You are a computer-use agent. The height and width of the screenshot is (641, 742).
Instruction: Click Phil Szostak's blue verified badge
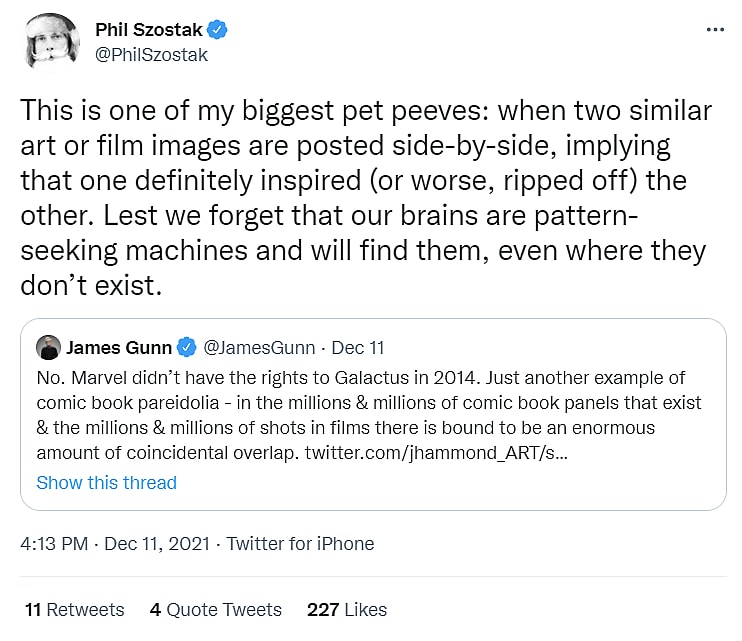point(218,30)
